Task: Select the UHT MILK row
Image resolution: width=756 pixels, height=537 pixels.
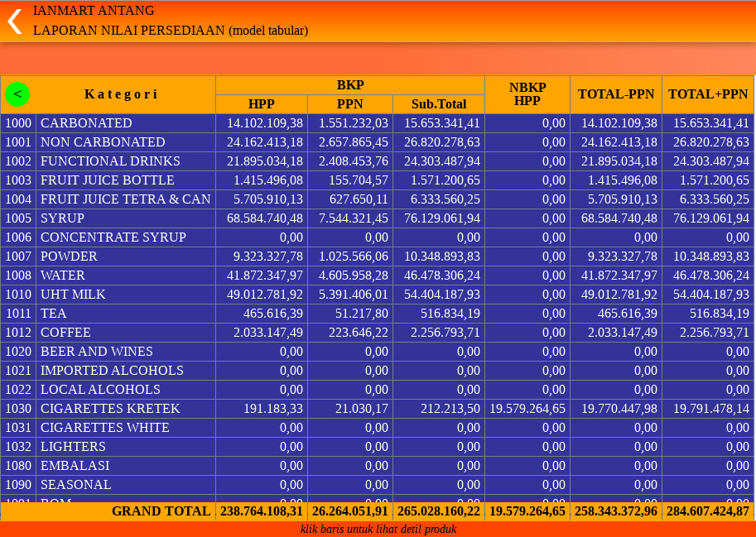Action: coord(73,295)
